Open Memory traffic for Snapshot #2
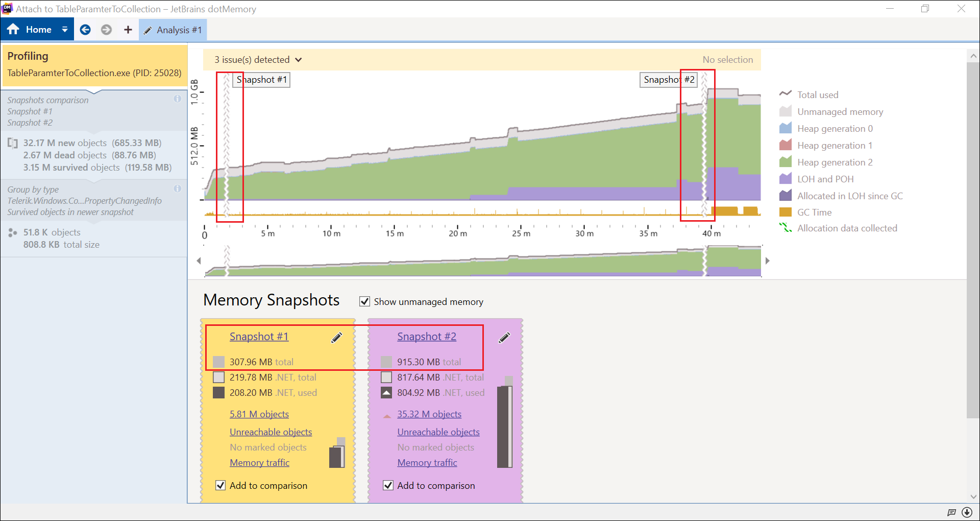980x521 pixels. click(427, 463)
